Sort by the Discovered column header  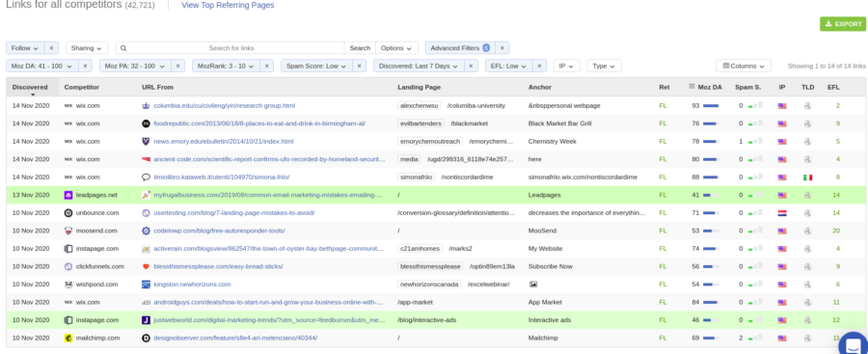(x=30, y=88)
